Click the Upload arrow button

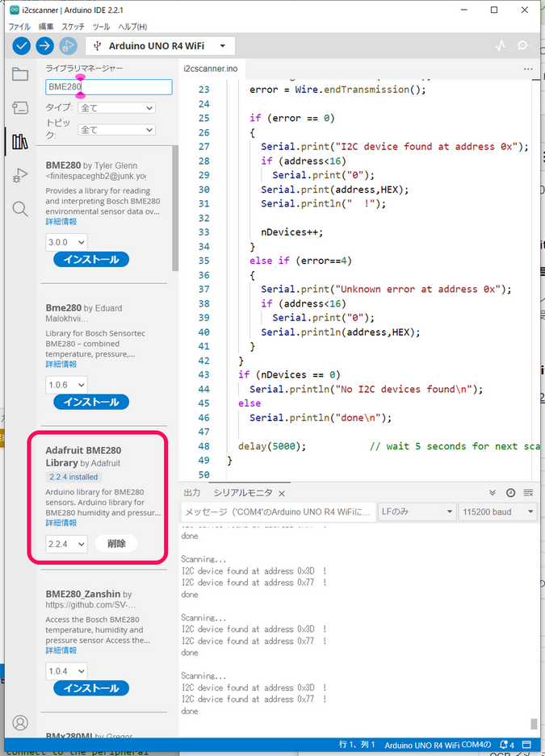45,46
